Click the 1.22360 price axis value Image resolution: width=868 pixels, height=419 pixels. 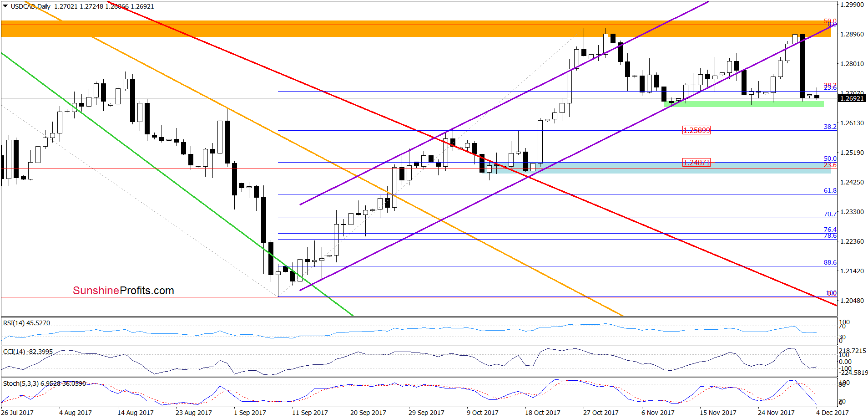852,241
